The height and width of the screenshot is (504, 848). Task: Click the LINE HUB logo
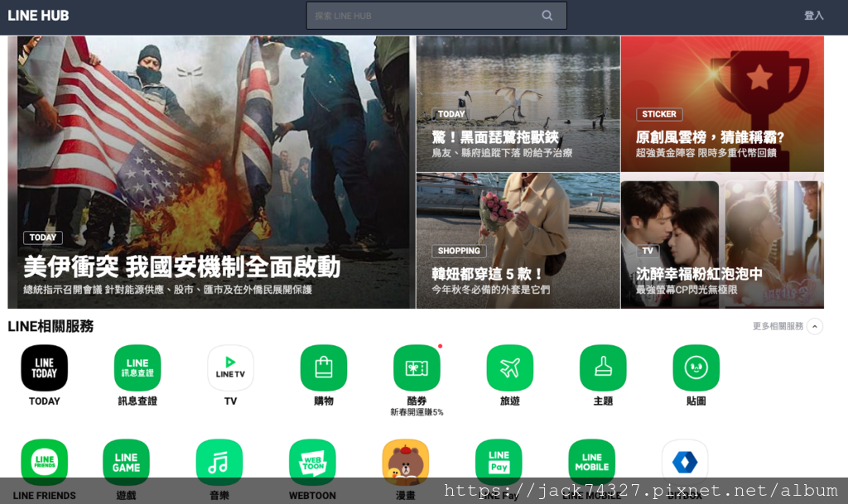coord(38,16)
